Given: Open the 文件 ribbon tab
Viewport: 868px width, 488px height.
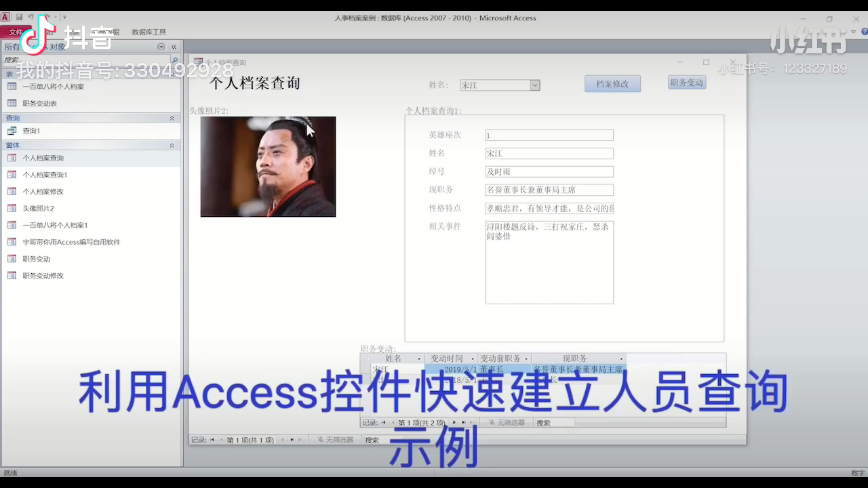Looking at the screenshot, I should [16, 32].
